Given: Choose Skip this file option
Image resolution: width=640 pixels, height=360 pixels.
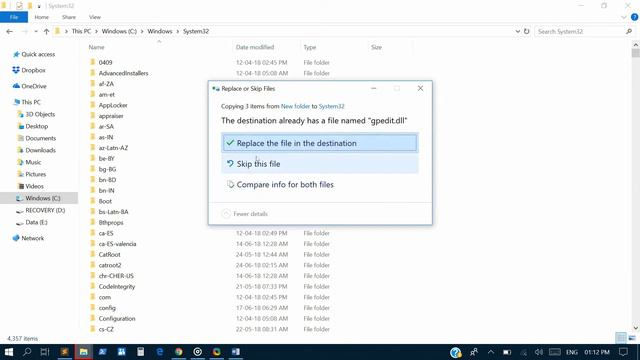Looking at the screenshot, I should click(320, 164).
